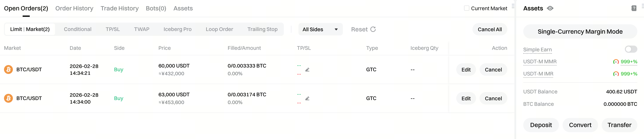
Task: Click the Deposit button
Action: (541, 125)
